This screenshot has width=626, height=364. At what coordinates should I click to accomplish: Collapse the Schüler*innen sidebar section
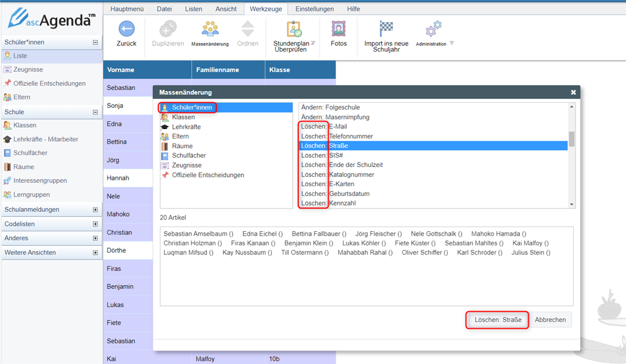pos(96,42)
